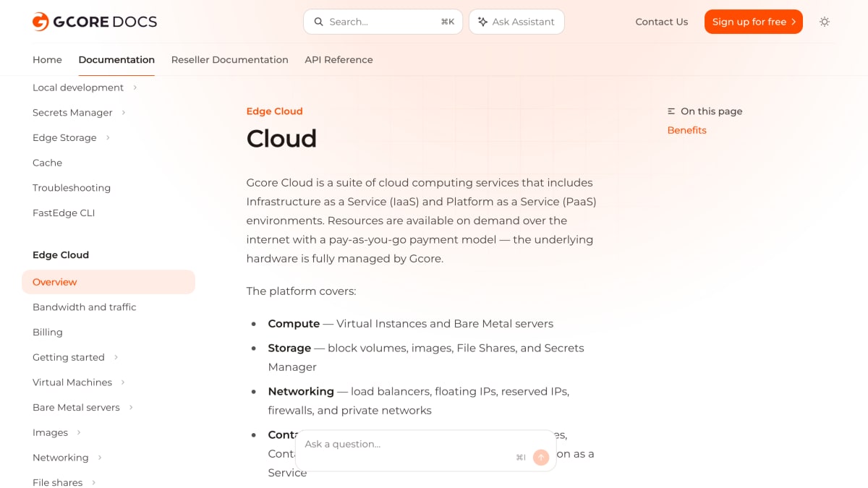The height and width of the screenshot is (488, 868).
Task: Click the Cloud page heading
Action: pyautogui.click(x=281, y=138)
